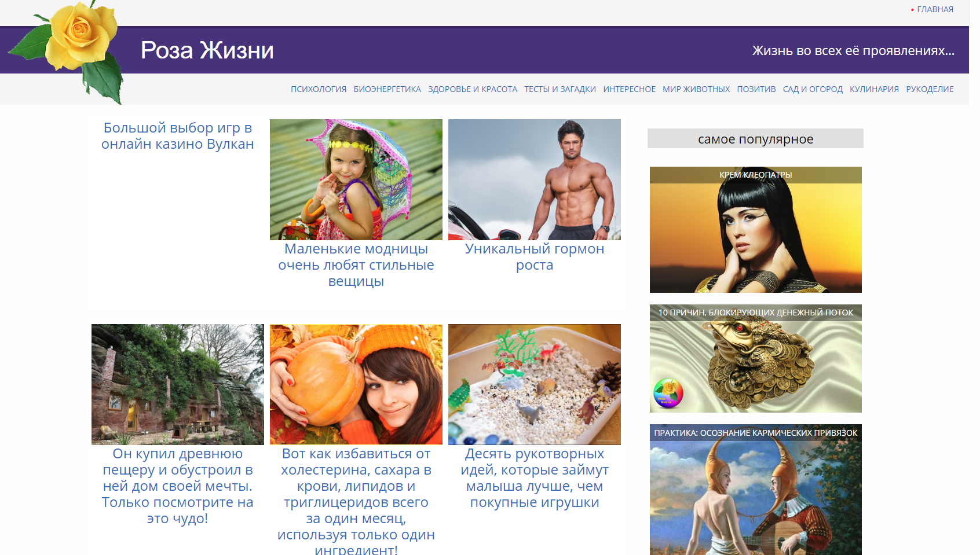Open the girl with umbrella thumbnail
980x555 pixels.
[356, 179]
